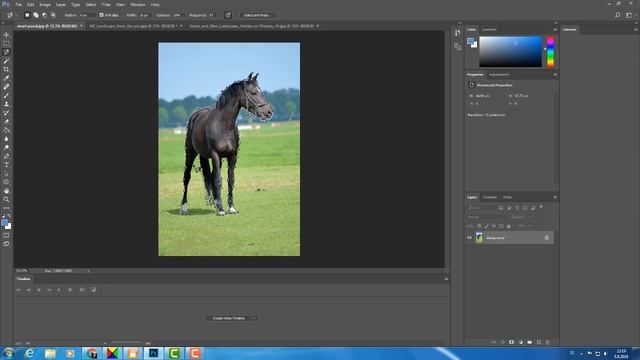Select the Dodge tool
This screenshot has width=640, height=360.
point(6,147)
